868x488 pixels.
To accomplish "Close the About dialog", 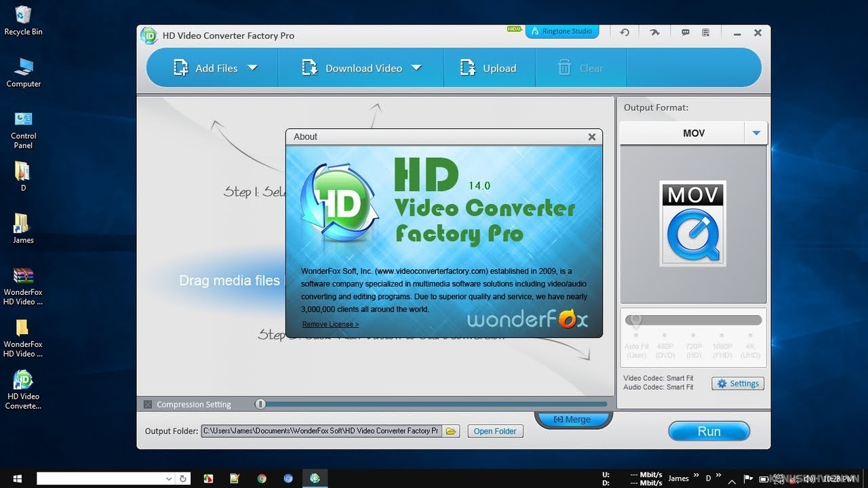I will coord(591,137).
